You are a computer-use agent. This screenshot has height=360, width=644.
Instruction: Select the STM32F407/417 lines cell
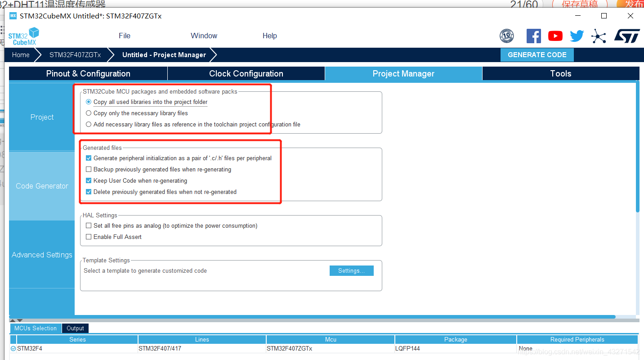coord(202,348)
